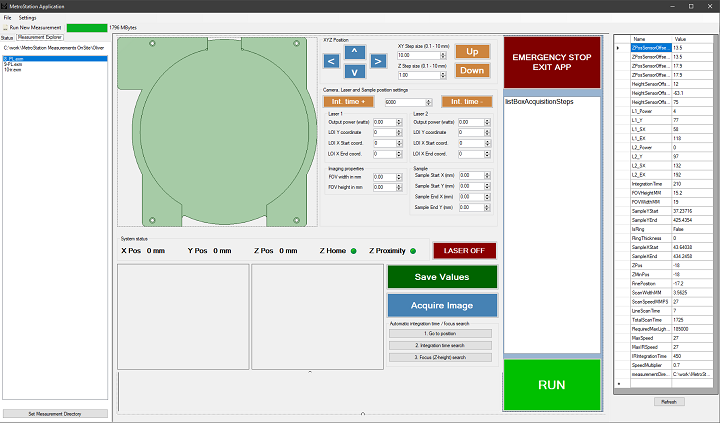
Task: Toggle the LASER OFF button
Action: [463, 251]
